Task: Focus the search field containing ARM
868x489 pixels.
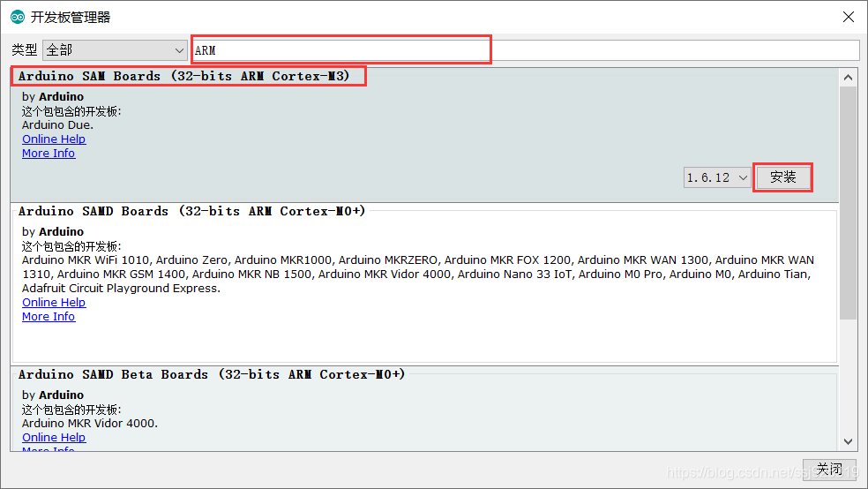Action: coord(525,50)
